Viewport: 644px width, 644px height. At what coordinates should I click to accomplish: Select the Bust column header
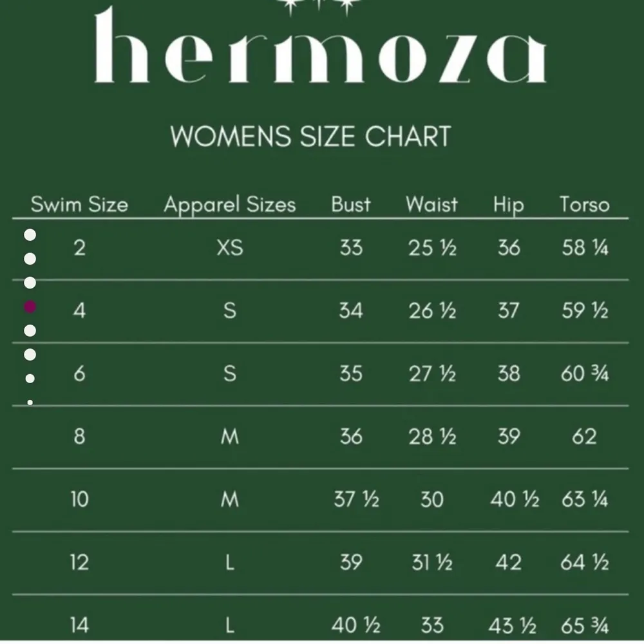(351, 205)
